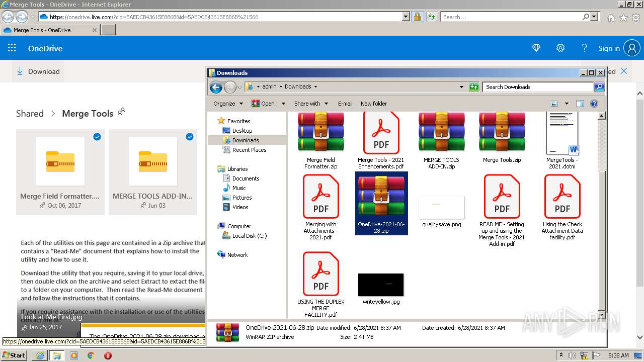Image resolution: width=644 pixels, height=362 pixels.
Task: Click Explorer window back button
Action: click(216, 87)
